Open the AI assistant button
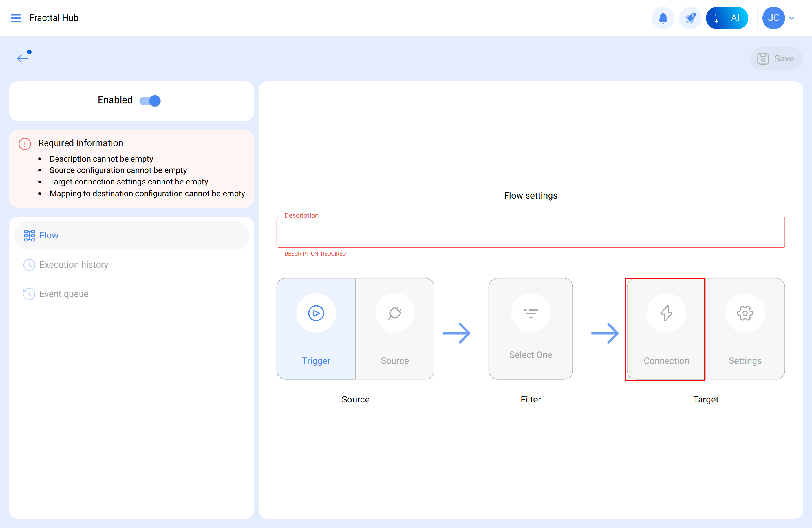 tap(727, 18)
